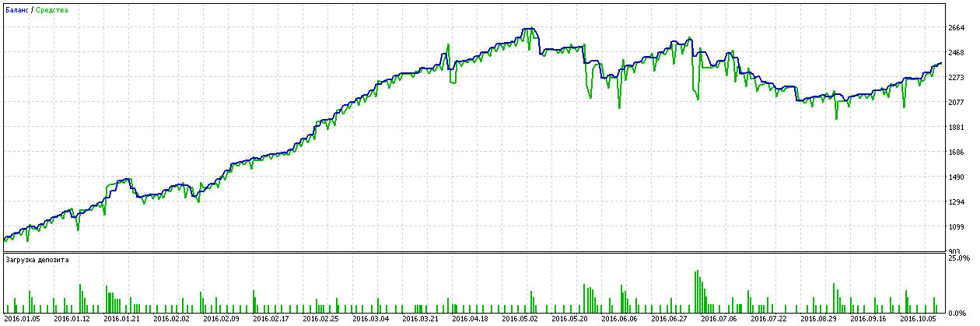Click the 2016.09.16 date label

(x=868, y=318)
